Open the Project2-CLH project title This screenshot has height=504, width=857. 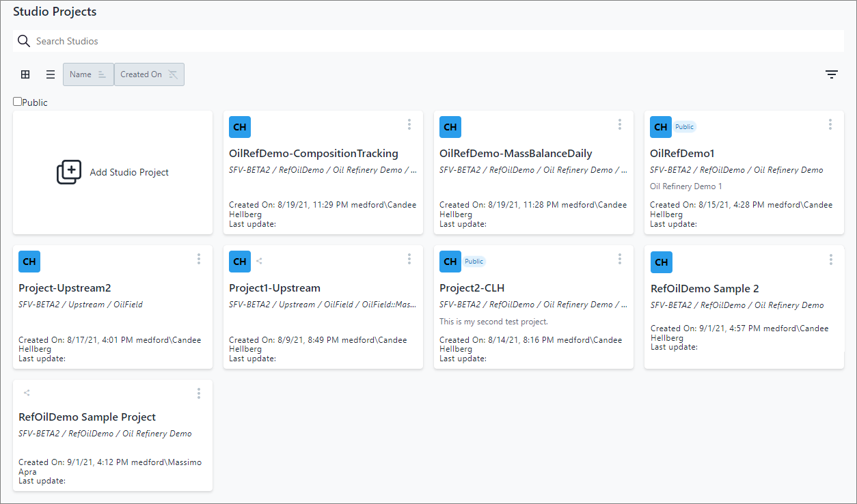pyautogui.click(x=472, y=288)
